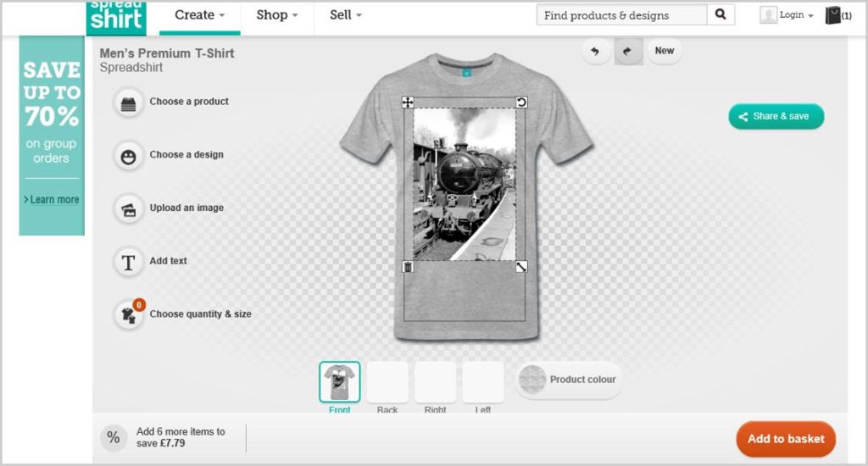
Task: Open the Choose a design smiley icon
Action: [129, 156]
